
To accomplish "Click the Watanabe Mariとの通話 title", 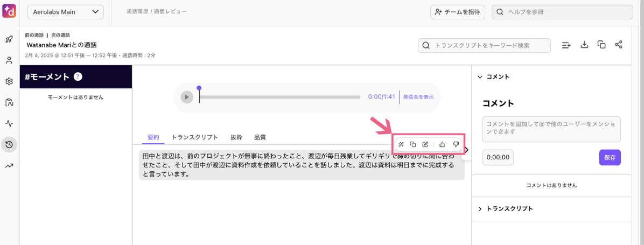I will [x=61, y=45].
